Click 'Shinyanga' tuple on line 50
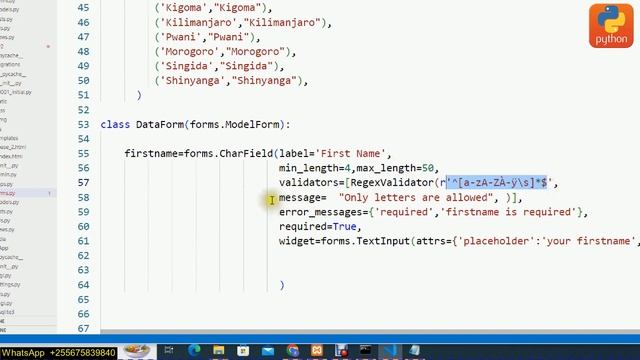This screenshot has width=640, height=360. click(x=228, y=80)
